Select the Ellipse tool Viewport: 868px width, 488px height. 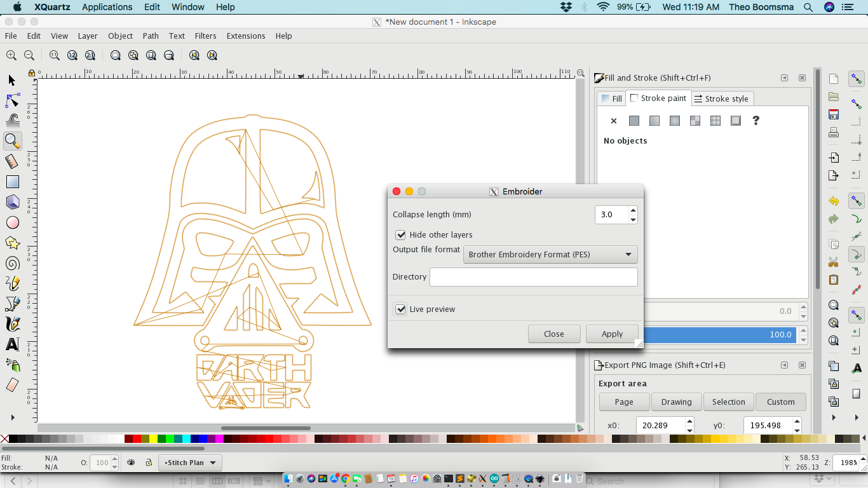click(12, 222)
